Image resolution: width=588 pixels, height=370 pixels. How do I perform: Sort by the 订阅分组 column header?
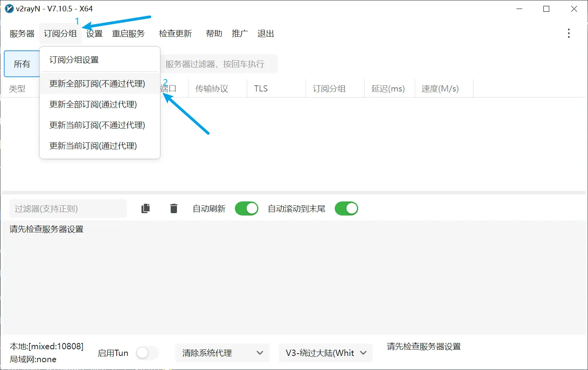click(335, 88)
